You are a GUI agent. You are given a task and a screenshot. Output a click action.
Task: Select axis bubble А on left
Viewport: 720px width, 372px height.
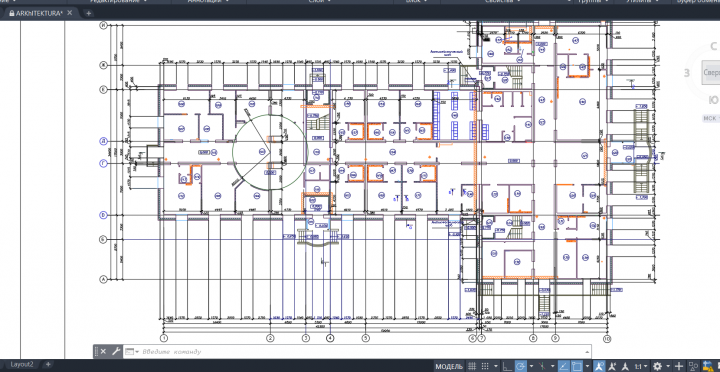(x=104, y=279)
